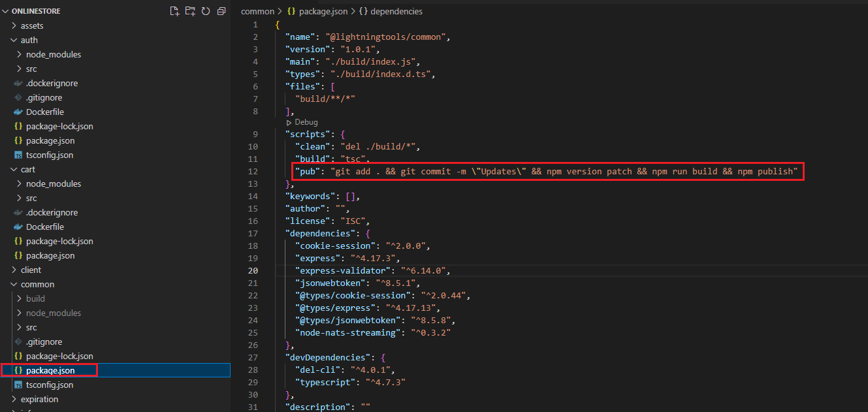Viewport: 868px width, 412px height.
Task: Expand the assets folder
Action: coord(31,25)
